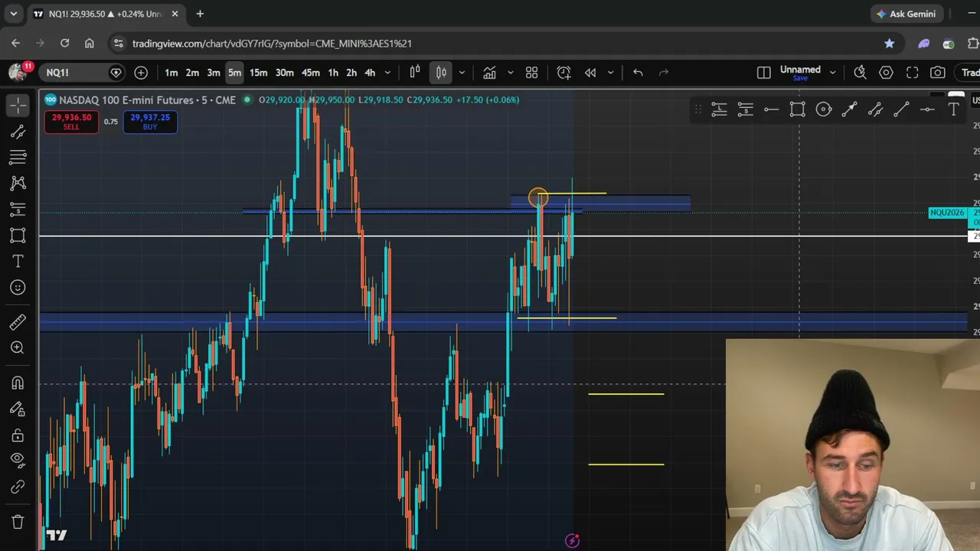Open the quick search
The width and height of the screenshot is (980, 551).
(x=861, y=73)
